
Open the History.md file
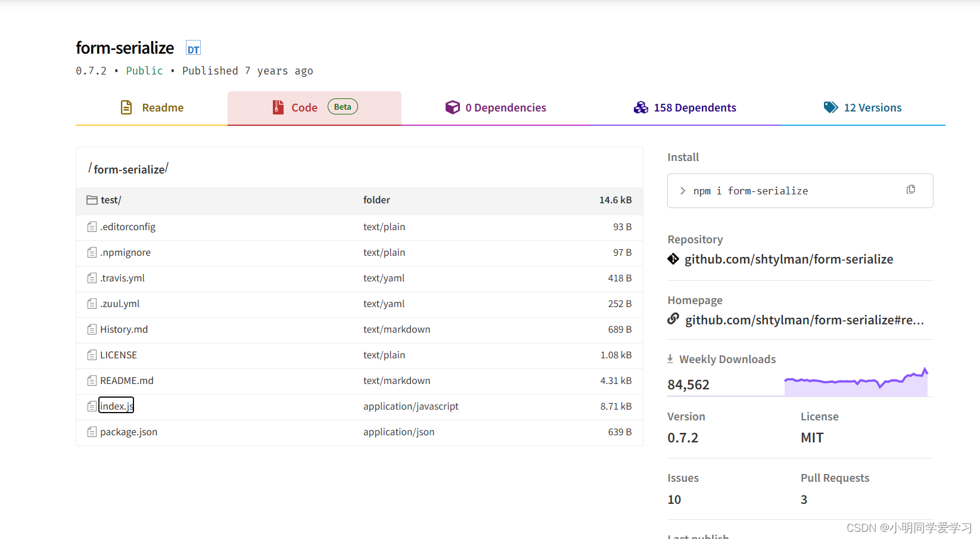(124, 330)
